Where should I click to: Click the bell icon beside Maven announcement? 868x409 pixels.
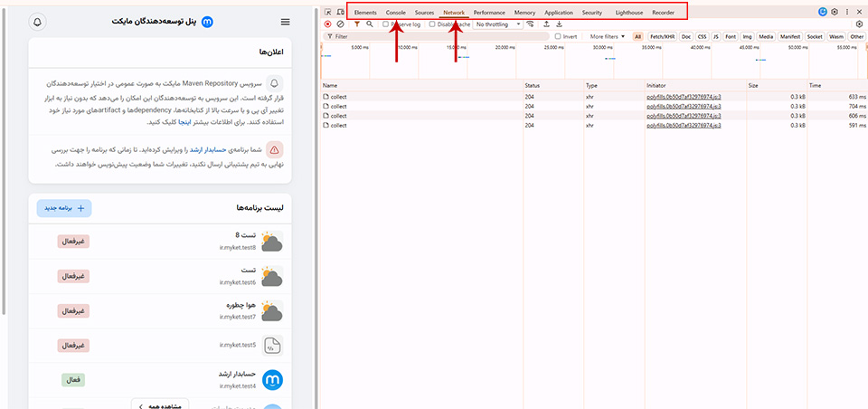click(x=275, y=83)
